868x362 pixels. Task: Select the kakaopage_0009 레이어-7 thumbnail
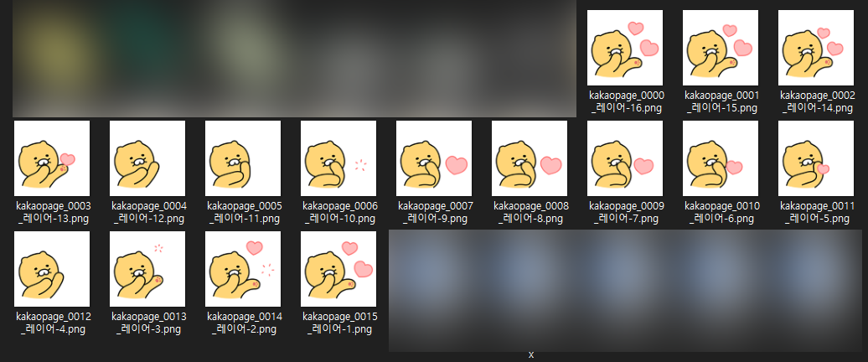point(625,158)
